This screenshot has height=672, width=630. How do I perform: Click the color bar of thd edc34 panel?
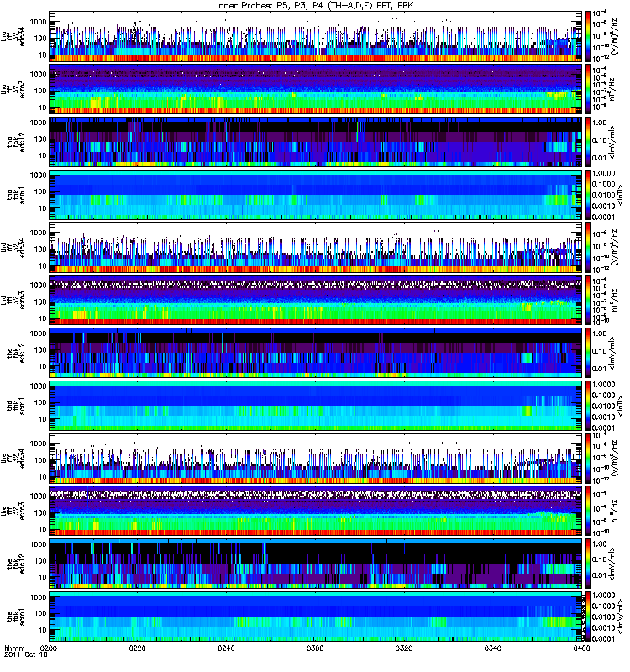point(589,248)
